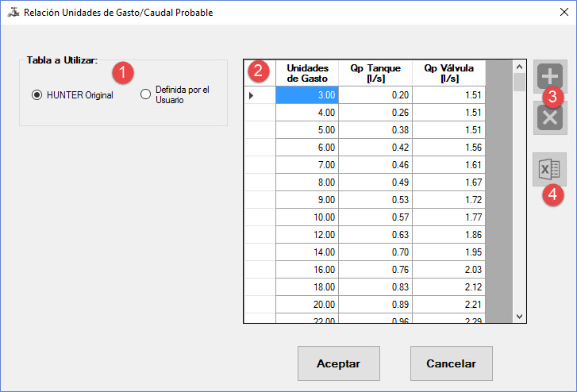Screen dimensions: 577x392
Task: Select Qp Tanque cell 0.42
Action: tap(375, 148)
